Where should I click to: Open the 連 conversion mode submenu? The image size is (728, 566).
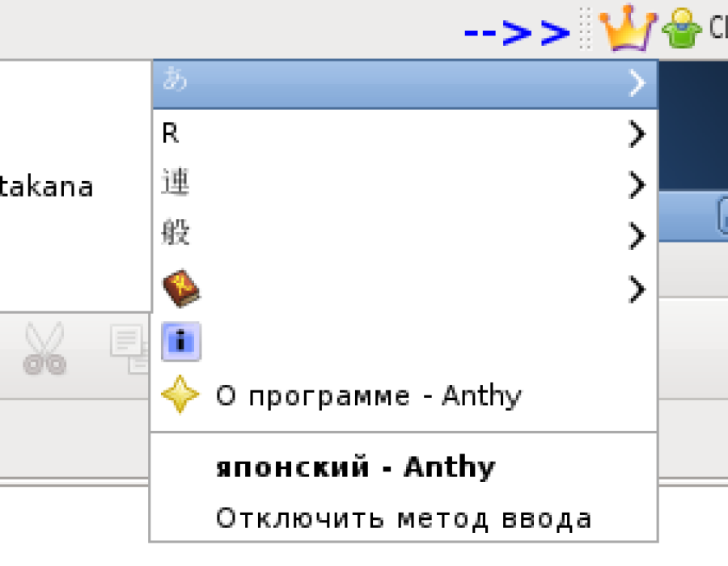pyautogui.click(x=405, y=184)
